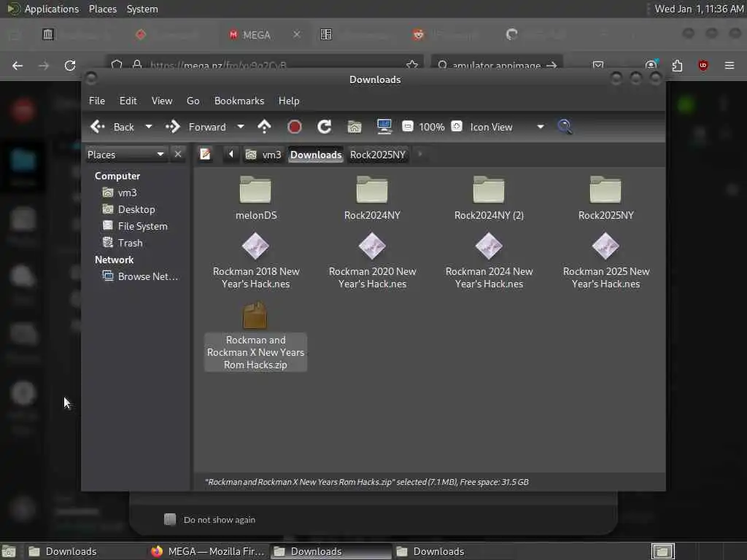Click the Forward navigation button
Viewport: 747px width, 560px height.
click(196, 127)
